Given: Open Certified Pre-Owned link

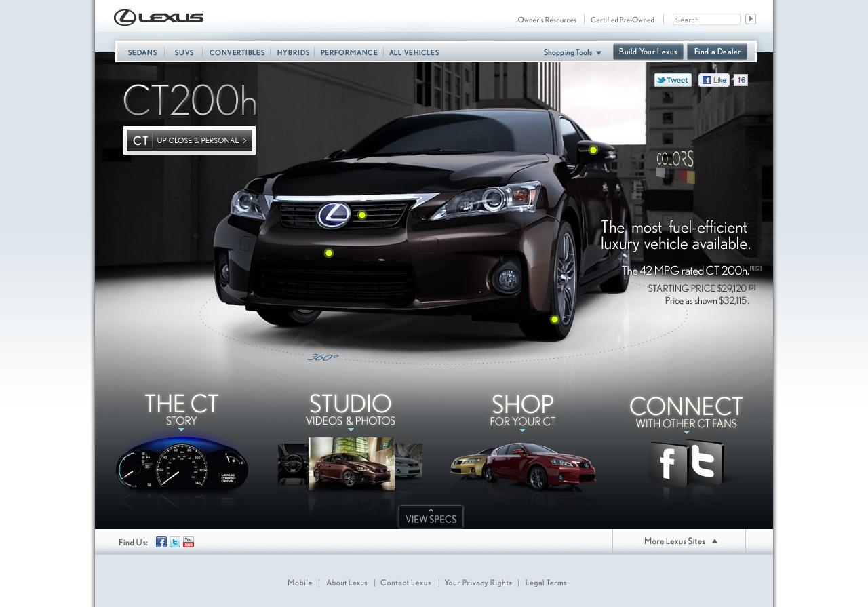Looking at the screenshot, I should 622,20.
